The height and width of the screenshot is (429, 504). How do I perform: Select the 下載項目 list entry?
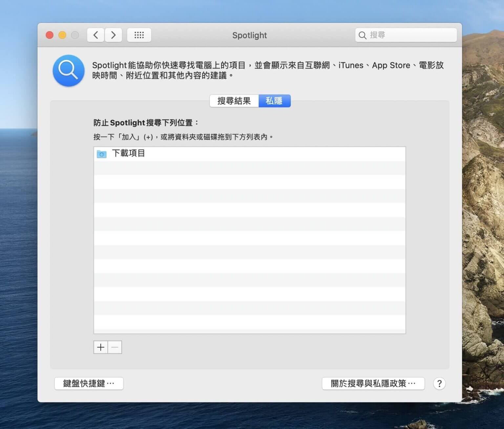(129, 153)
